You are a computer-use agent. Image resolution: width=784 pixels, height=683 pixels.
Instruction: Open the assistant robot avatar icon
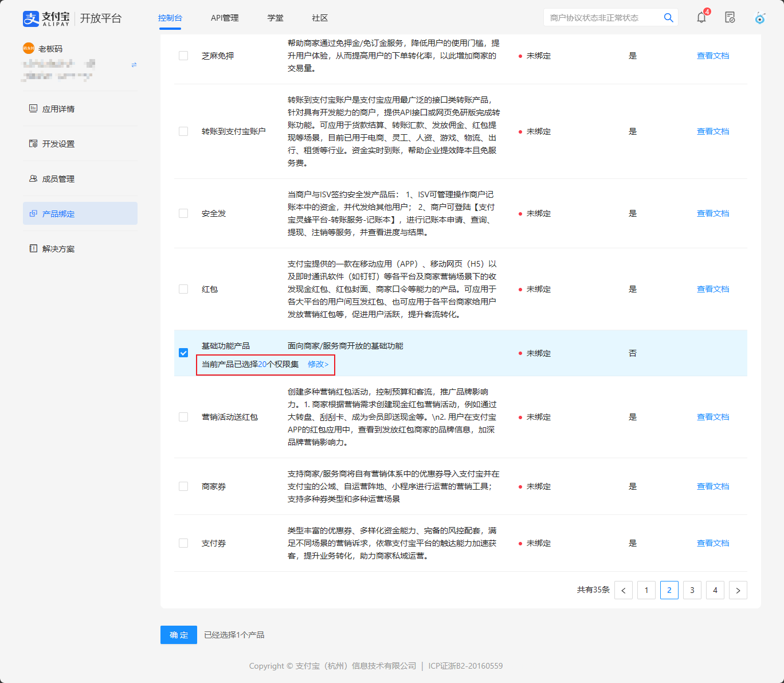[760, 18]
